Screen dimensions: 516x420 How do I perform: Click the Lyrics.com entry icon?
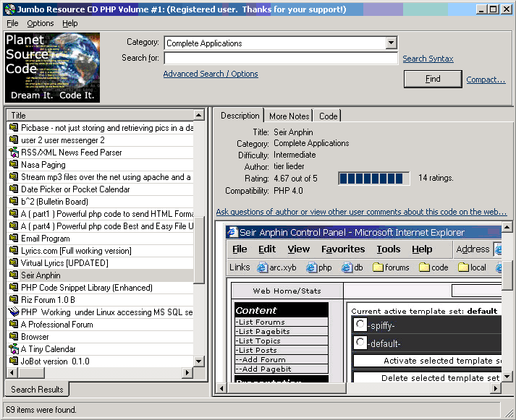click(x=14, y=250)
